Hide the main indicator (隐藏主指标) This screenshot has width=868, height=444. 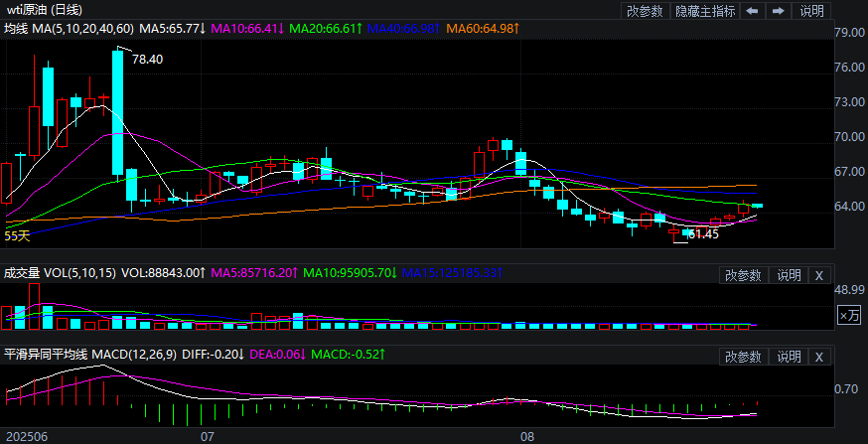tap(705, 11)
